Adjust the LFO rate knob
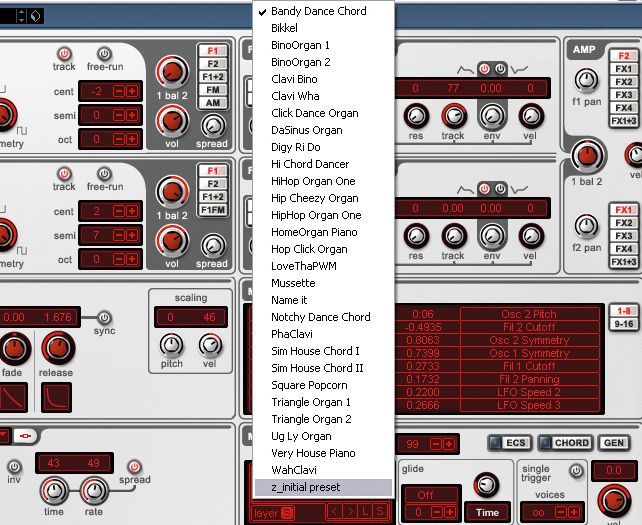The width and height of the screenshot is (642, 525). (94, 490)
